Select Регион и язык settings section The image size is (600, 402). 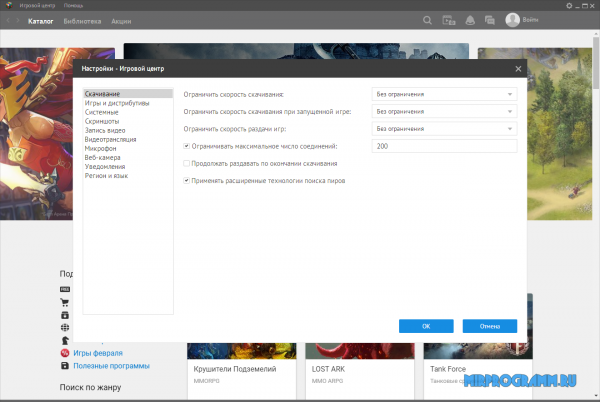tap(128, 176)
